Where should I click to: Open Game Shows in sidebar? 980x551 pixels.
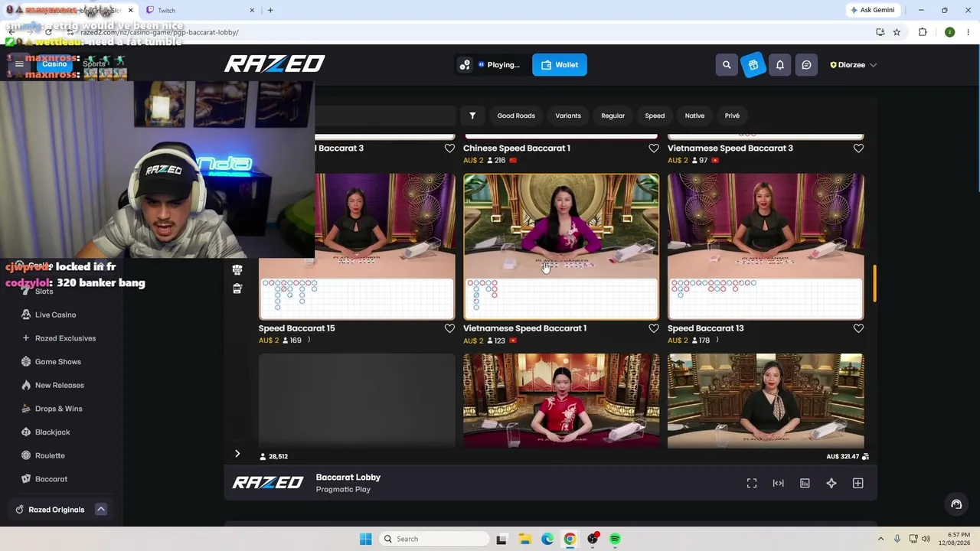(57, 362)
